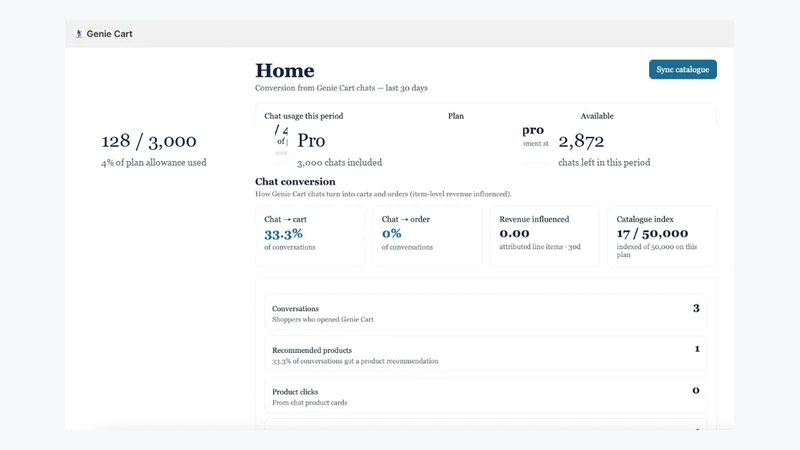
Task: Click 'From chat product cards' description
Action: 310,403
